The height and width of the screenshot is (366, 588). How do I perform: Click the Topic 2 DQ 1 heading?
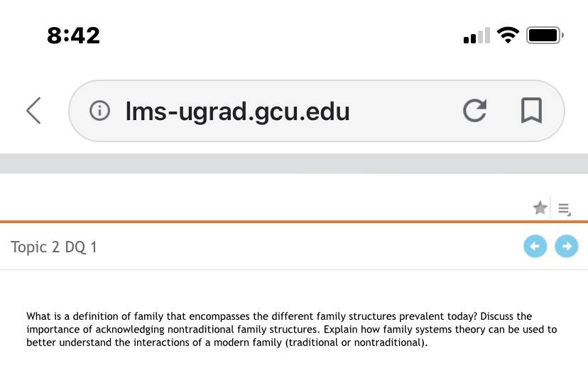pos(54,247)
